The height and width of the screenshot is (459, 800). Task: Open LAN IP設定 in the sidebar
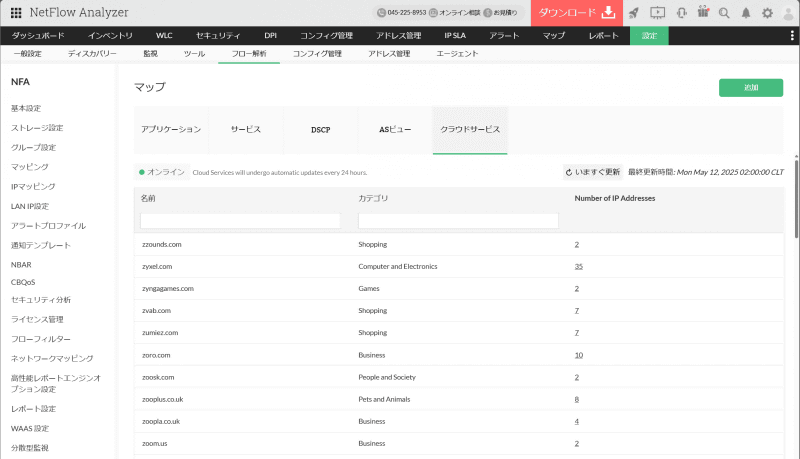pyautogui.click(x=30, y=206)
